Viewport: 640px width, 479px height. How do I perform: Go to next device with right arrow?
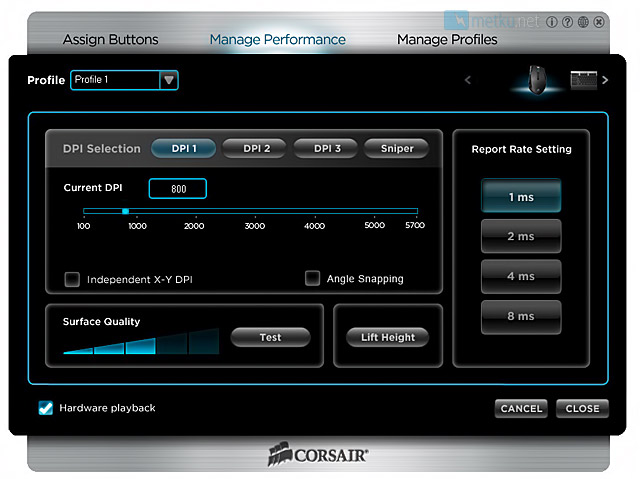tap(605, 80)
